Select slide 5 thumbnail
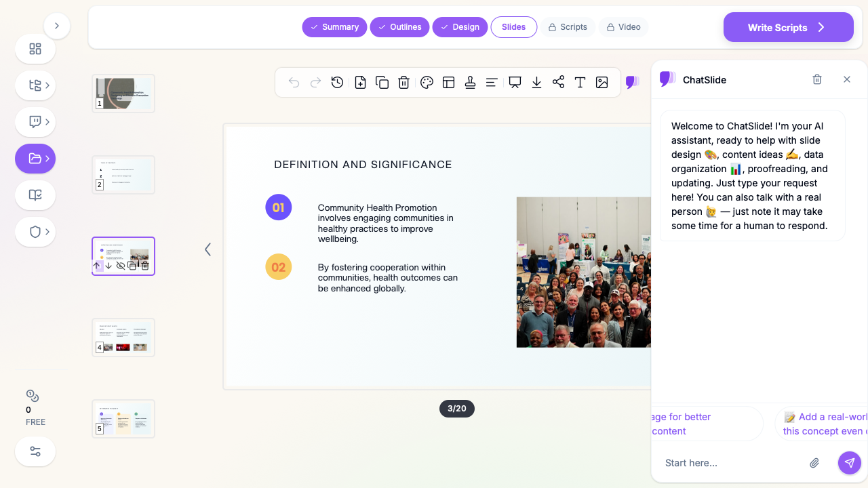Image resolution: width=868 pixels, height=488 pixels. (123, 419)
